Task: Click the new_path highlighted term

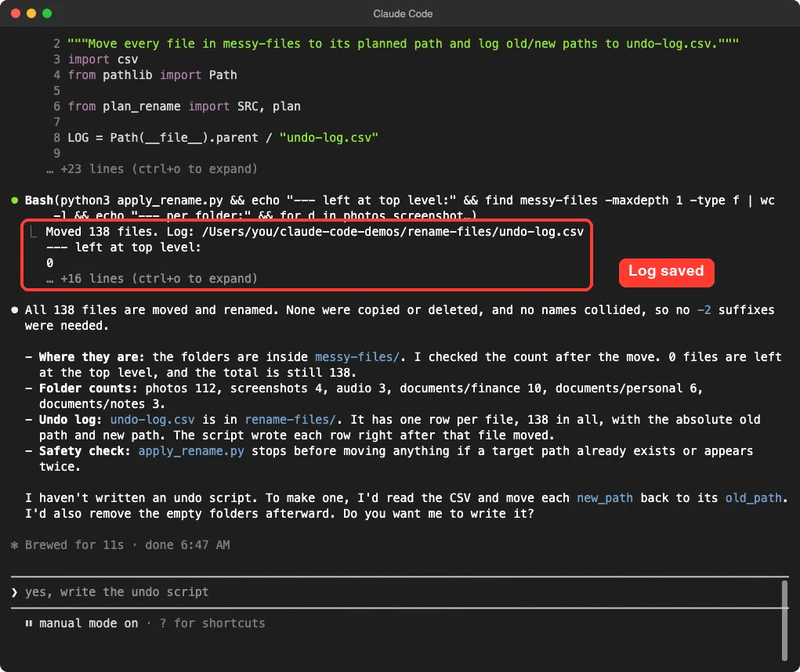Action: (605, 497)
